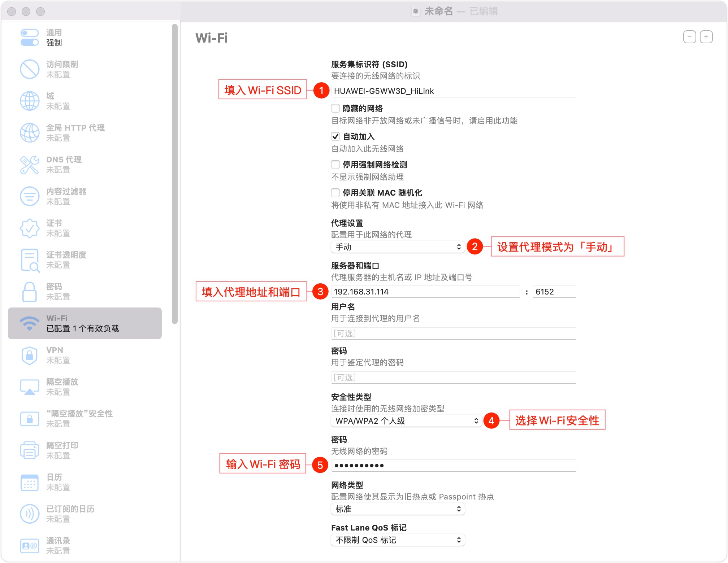Open the 密码 padlock icon

point(30,292)
